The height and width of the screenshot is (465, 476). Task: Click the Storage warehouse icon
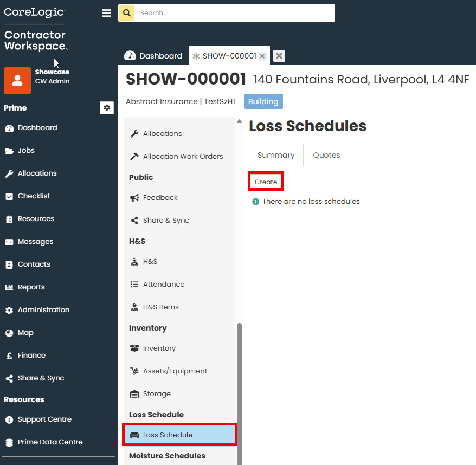(x=134, y=394)
